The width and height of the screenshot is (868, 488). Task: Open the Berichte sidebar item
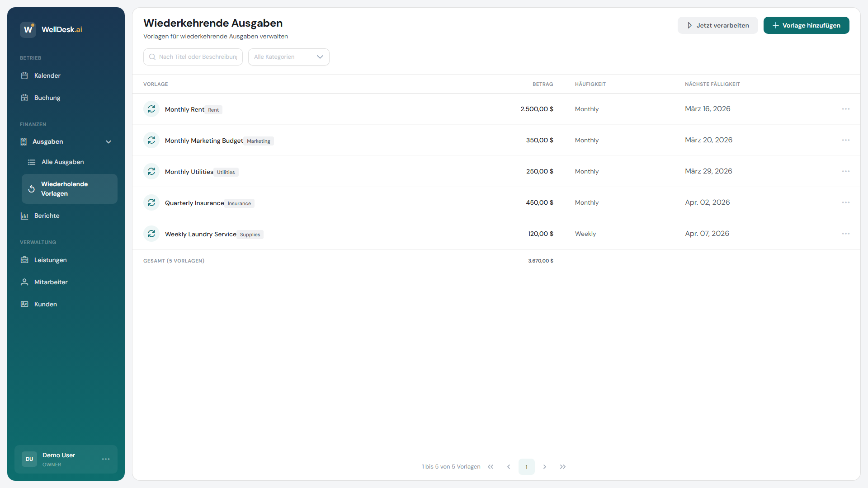coord(47,216)
